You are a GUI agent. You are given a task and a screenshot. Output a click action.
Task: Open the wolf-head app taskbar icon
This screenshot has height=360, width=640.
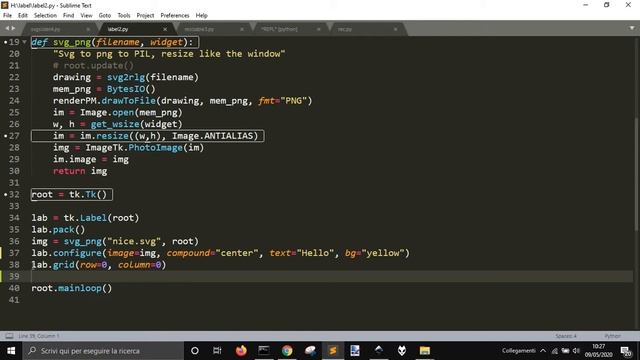coord(402,351)
